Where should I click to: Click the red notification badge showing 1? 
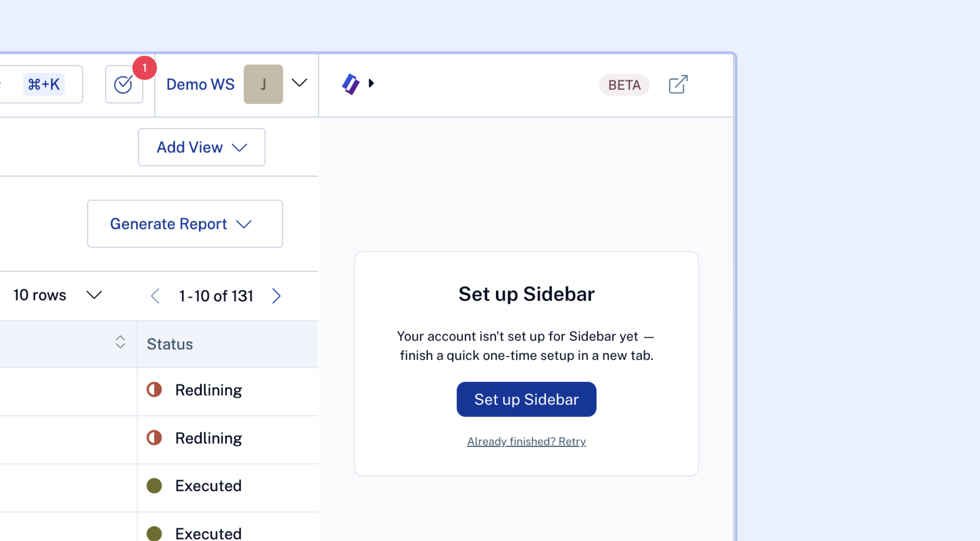[144, 68]
